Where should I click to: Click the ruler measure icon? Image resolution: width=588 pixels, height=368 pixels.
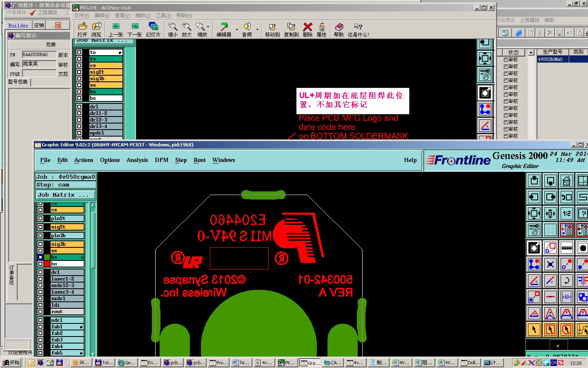(567, 248)
